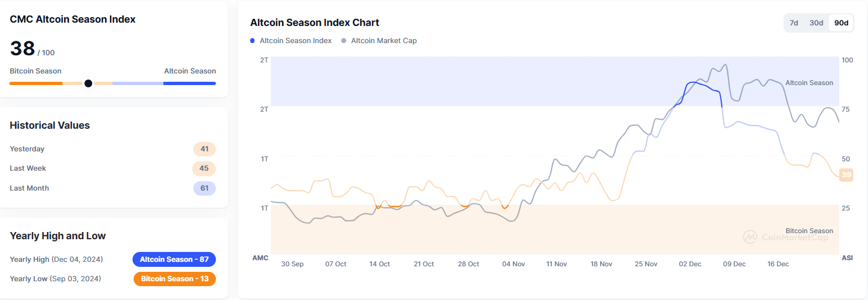Screen dimensions: 868x300
Task: Switch chart range to 30d
Action: 816,23
